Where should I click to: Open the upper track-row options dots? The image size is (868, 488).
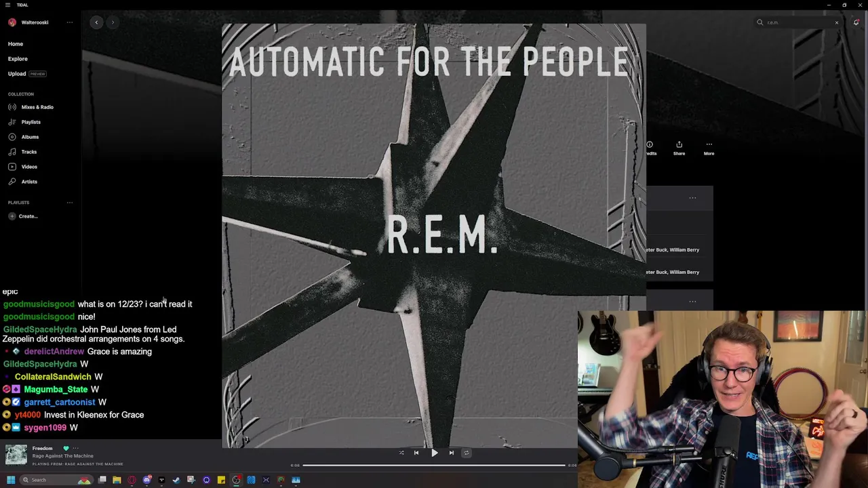coord(692,198)
